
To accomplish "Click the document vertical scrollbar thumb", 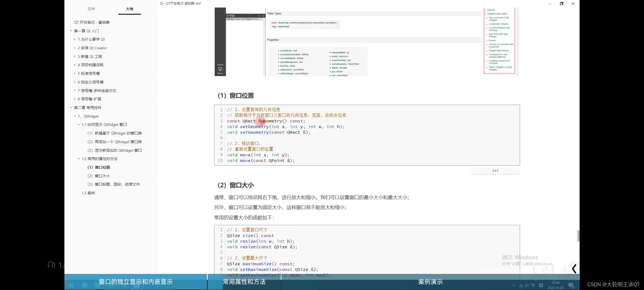I will pos(578,236).
